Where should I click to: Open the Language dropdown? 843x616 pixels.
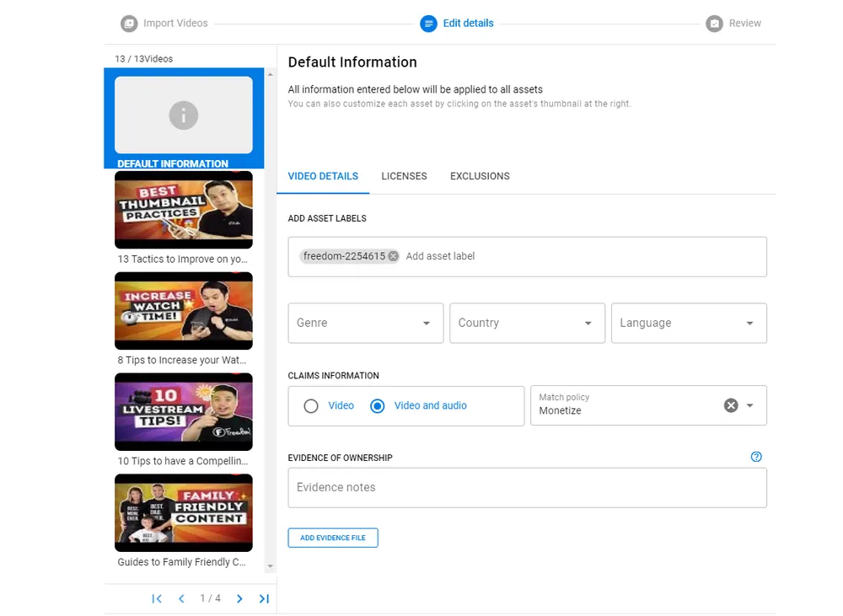(x=689, y=323)
